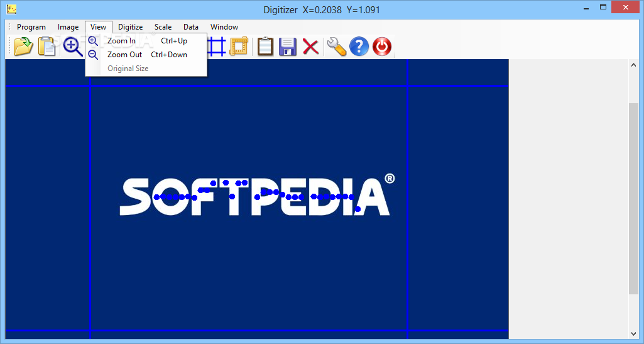Close the open View menu
This screenshot has height=344, width=644.
(98, 26)
